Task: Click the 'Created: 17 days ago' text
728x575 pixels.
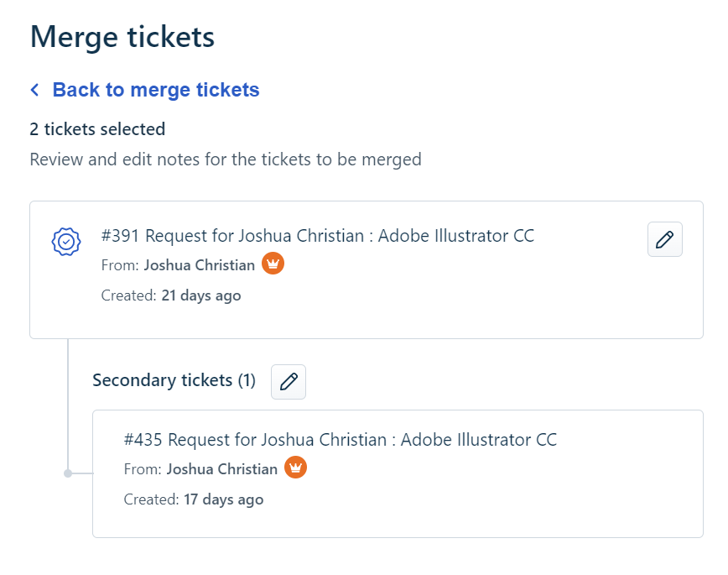Action: coord(194,499)
